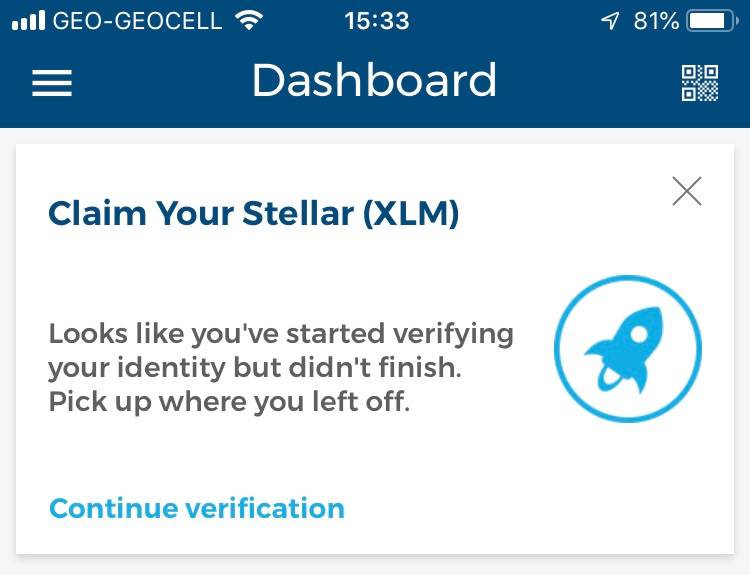The width and height of the screenshot is (750, 575).
Task: Tap the 'your identity but didn't finish' line
Action: point(255,368)
